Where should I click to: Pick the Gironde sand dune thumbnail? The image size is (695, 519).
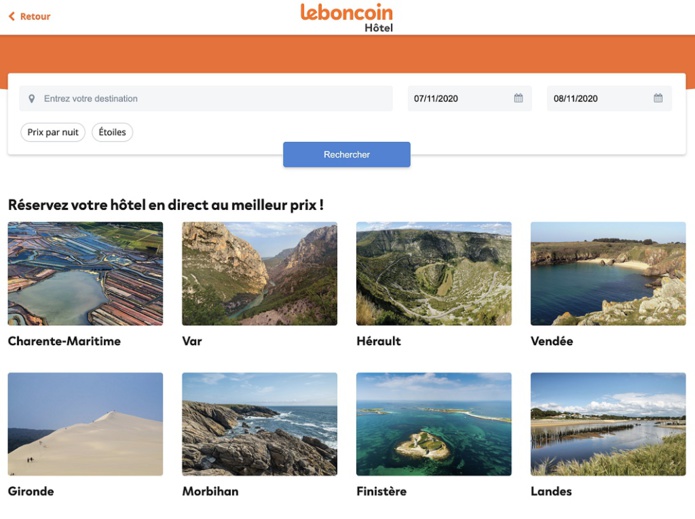coord(85,424)
